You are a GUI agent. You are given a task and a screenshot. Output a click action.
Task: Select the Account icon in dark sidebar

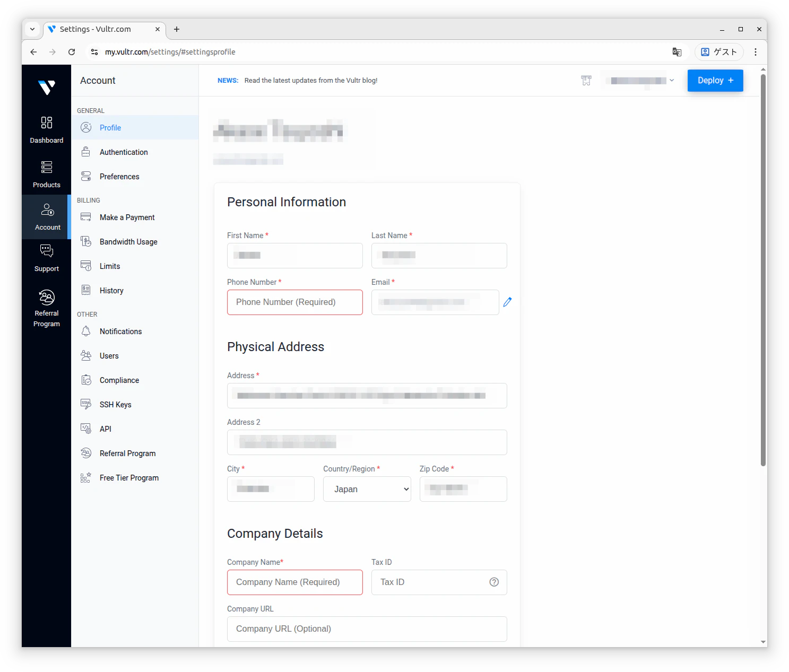47,210
